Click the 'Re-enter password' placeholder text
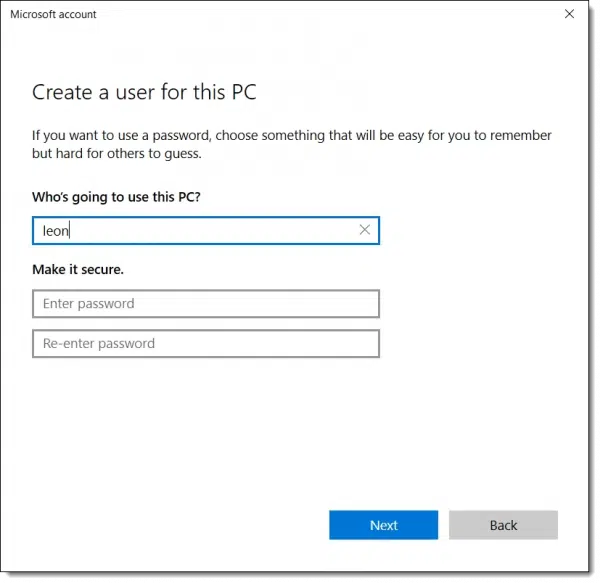This screenshot has width=600, height=583. (98, 343)
